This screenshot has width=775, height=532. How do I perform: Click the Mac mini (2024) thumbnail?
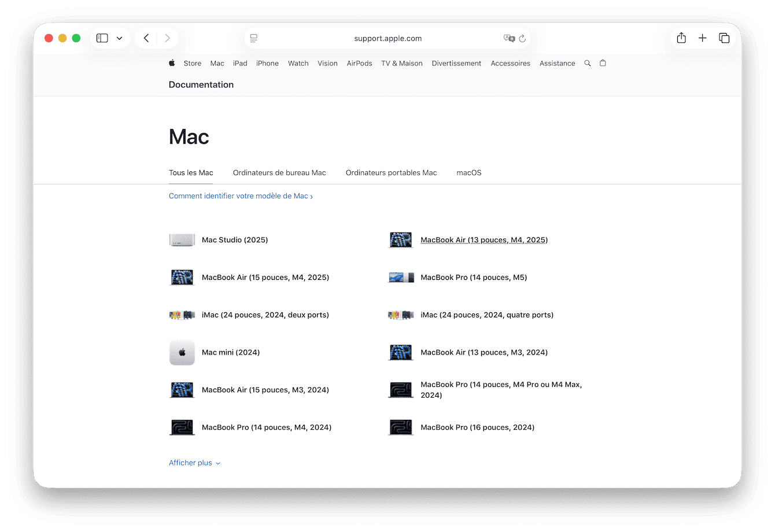coord(182,352)
